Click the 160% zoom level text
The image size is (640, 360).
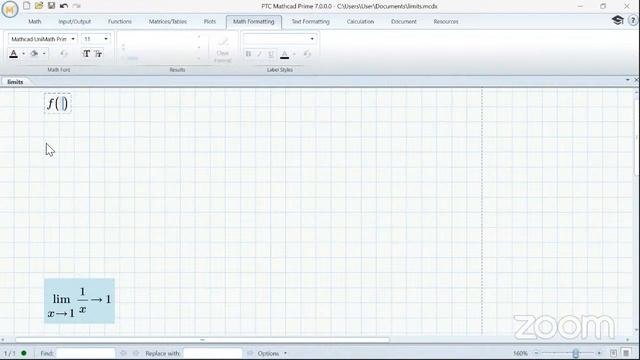pyautogui.click(x=520, y=353)
